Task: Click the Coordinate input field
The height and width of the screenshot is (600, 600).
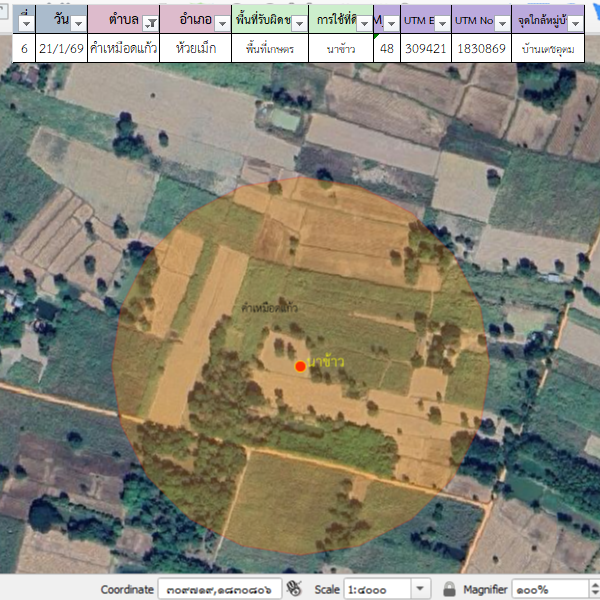Action: click(218, 589)
